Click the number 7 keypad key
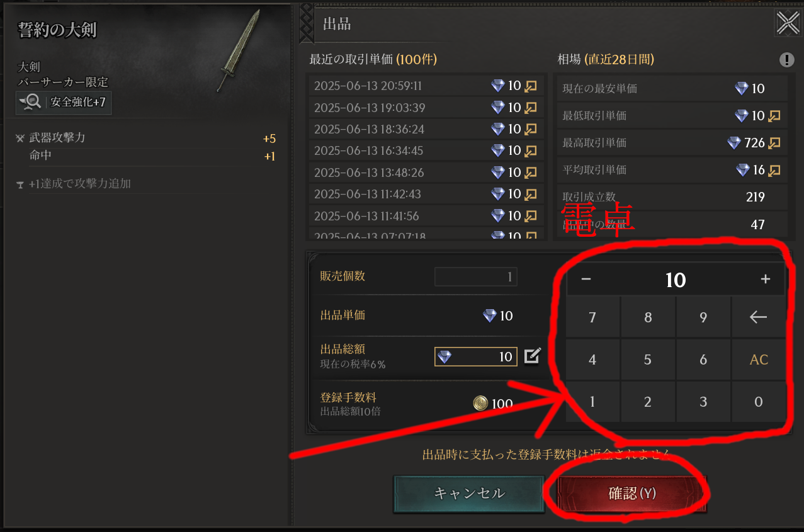This screenshot has width=804, height=532. pos(592,317)
